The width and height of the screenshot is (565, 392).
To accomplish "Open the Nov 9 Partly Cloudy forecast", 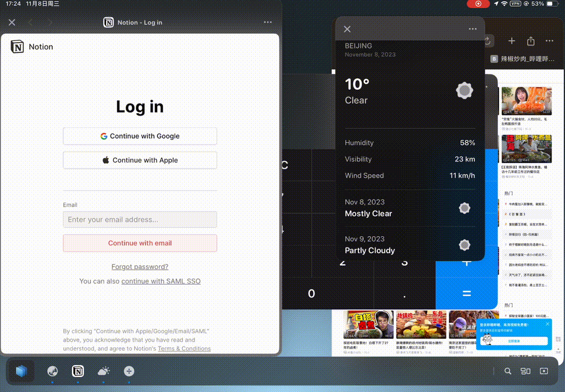I will tap(410, 245).
